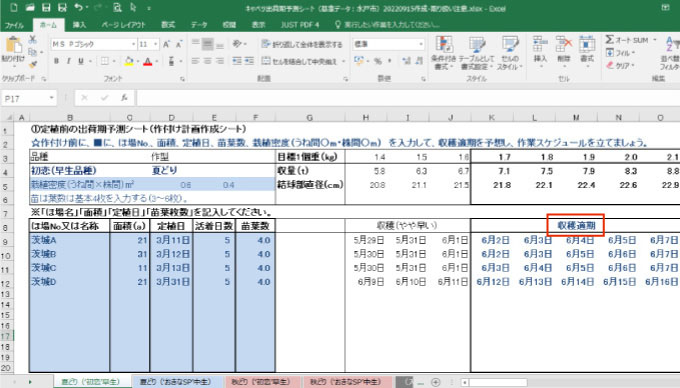Apply percent style with % icon
680x388 pixels.
tap(378, 61)
